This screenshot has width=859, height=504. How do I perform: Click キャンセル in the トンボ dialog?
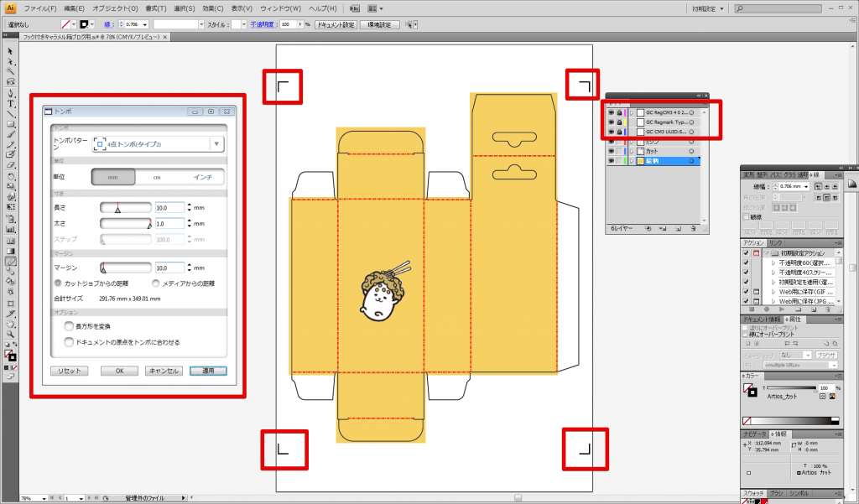click(x=164, y=371)
